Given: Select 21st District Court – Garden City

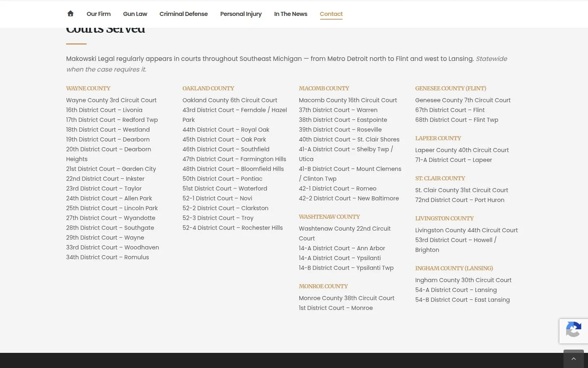Looking at the screenshot, I should point(111,169).
